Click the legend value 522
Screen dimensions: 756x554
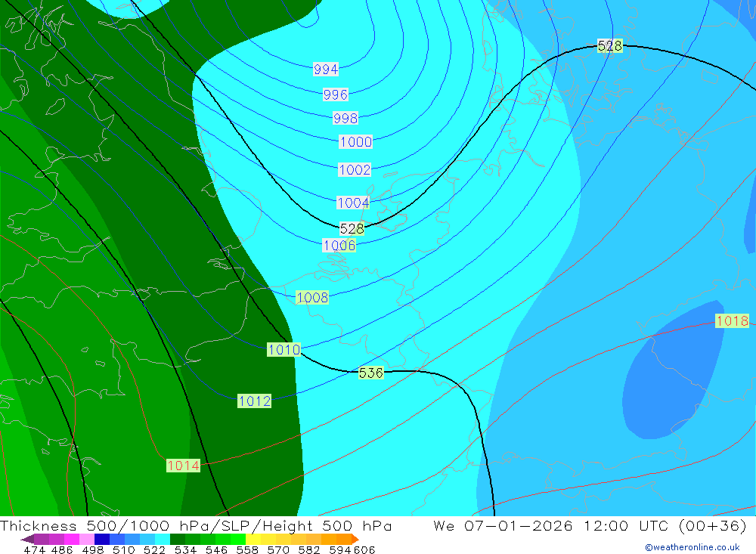click(154, 549)
